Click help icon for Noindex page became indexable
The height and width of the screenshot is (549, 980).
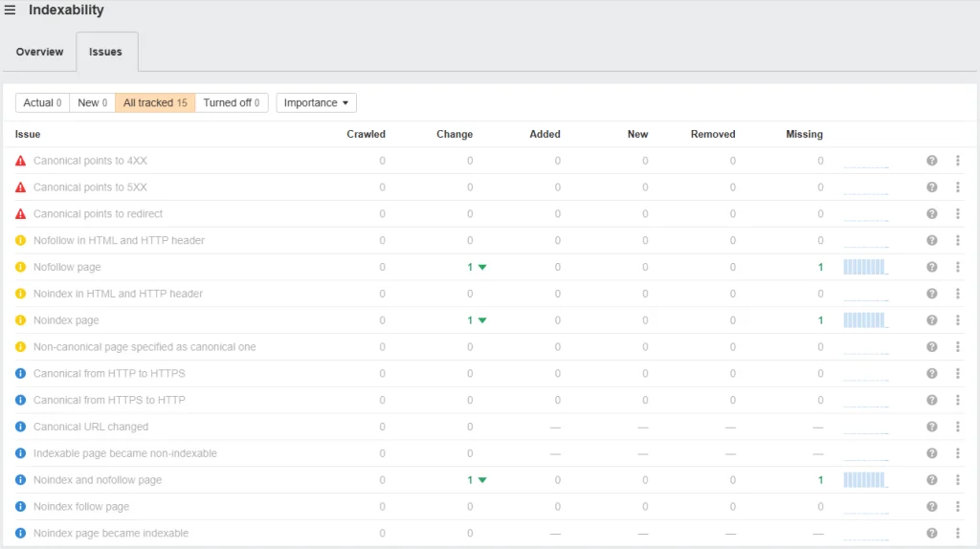pyautogui.click(x=931, y=533)
